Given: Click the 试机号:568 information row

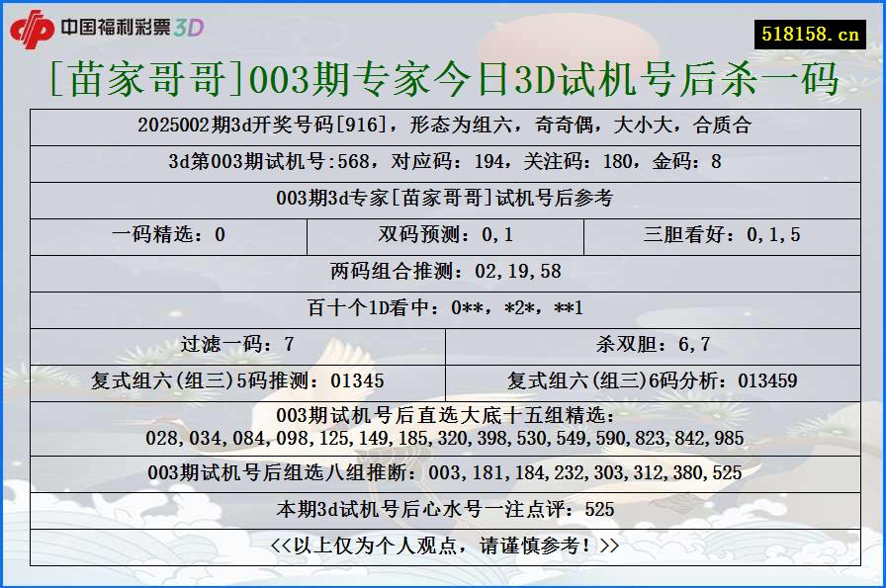Looking at the screenshot, I should pos(443,162).
